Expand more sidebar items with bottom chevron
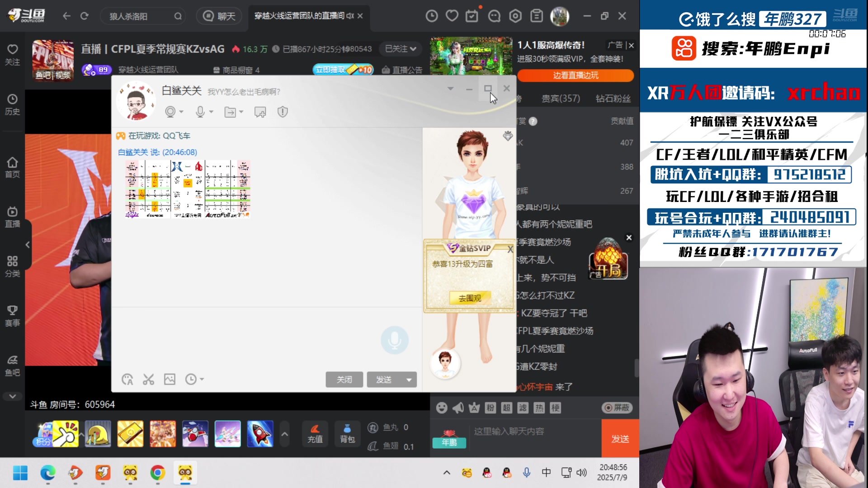Screen dimensions: 868x488 point(12,396)
